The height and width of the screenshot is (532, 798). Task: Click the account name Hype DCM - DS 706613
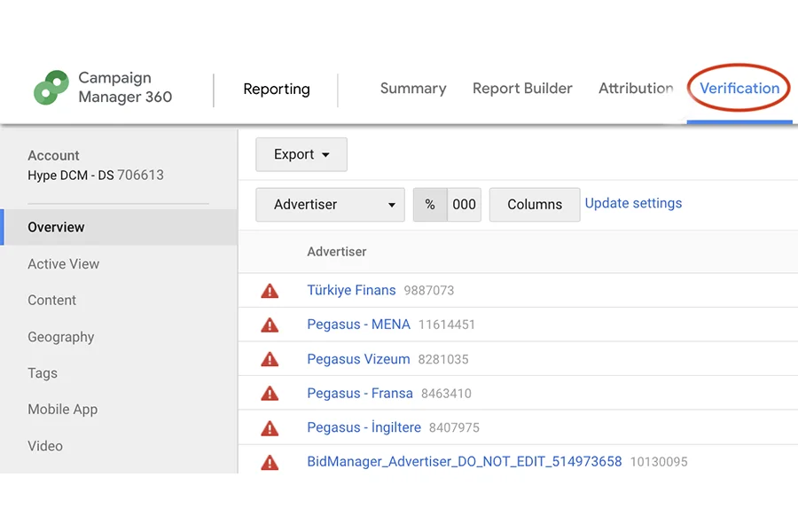tap(96, 176)
